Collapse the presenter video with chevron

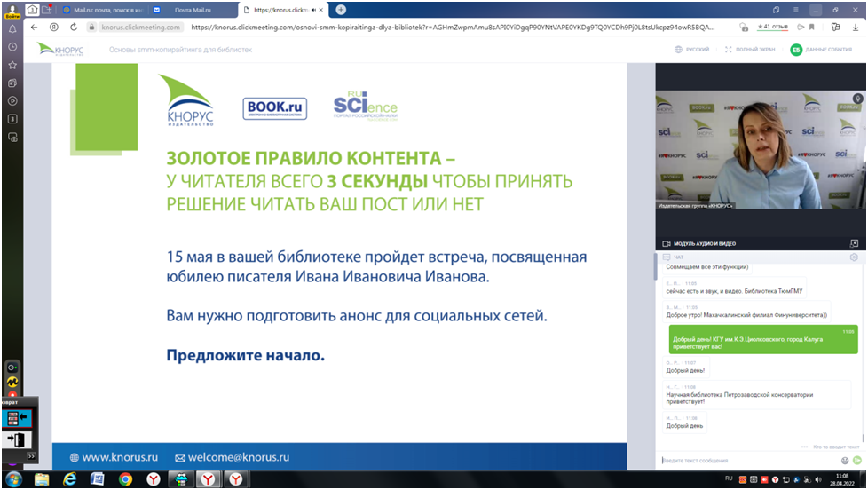(x=857, y=99)
